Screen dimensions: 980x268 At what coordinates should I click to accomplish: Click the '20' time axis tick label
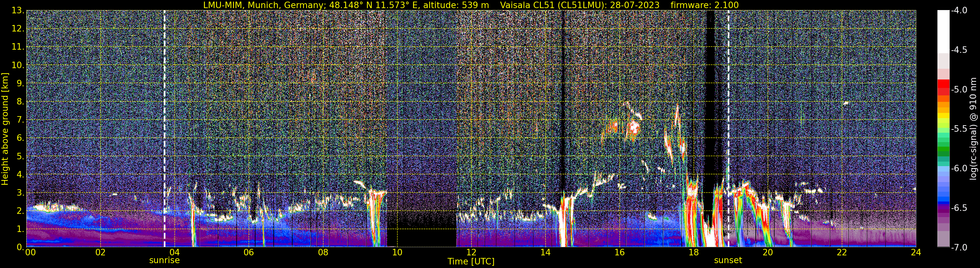[768, 253]
